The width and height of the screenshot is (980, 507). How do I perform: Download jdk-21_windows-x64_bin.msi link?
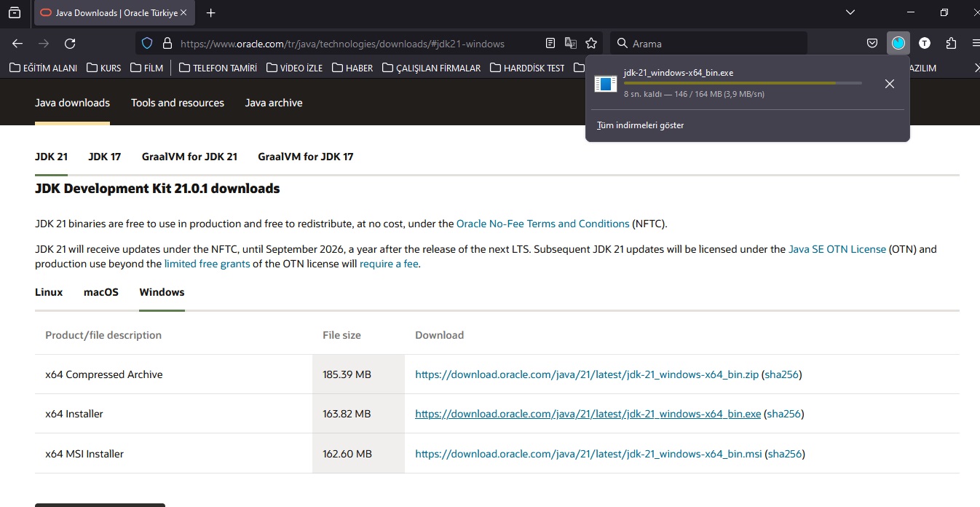pyautogui.click(x=588, y=454)
